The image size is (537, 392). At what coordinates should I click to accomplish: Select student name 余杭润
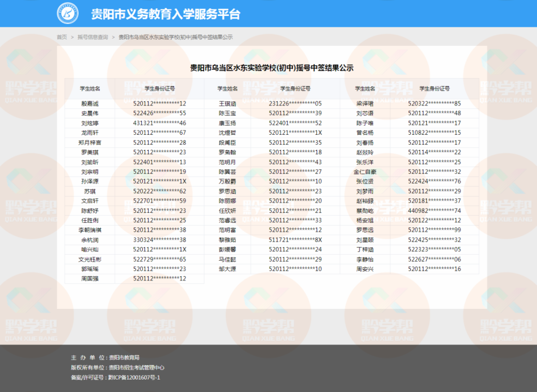click(x=89, y=240)
